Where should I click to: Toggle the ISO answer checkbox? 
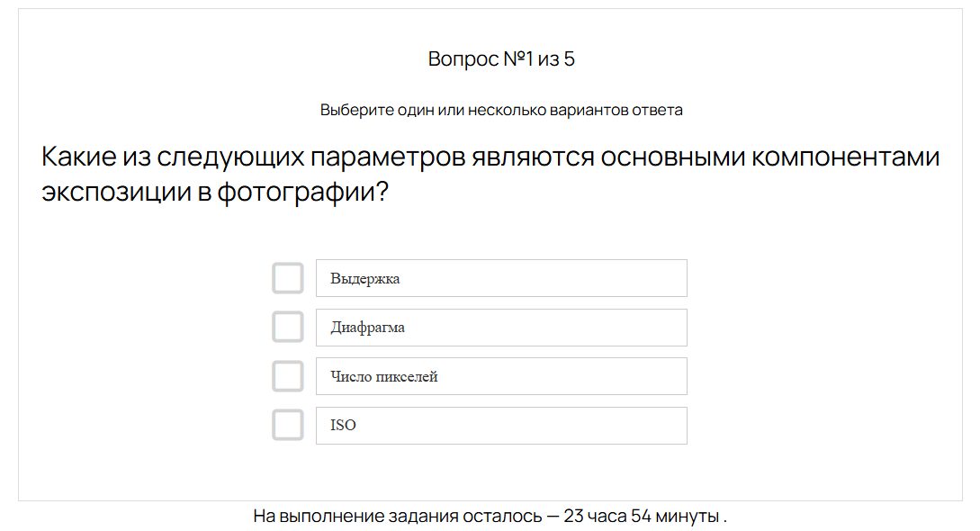click(287, 425)
